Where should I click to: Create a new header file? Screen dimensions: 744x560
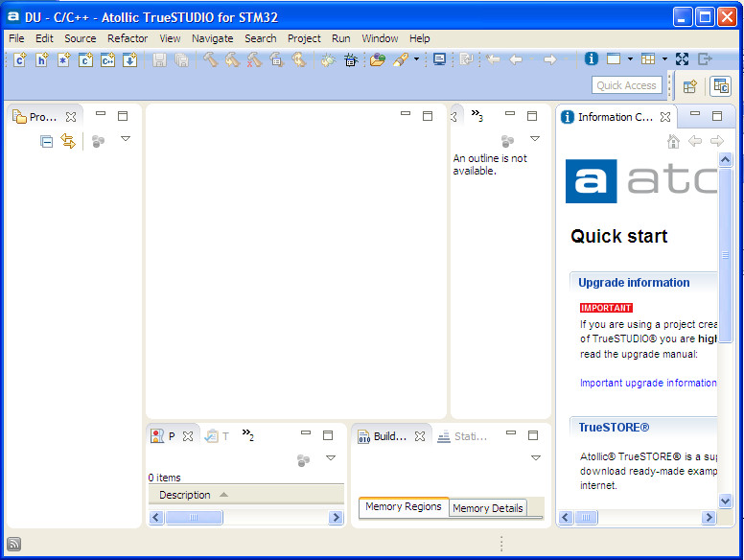[x=42, y=59]
